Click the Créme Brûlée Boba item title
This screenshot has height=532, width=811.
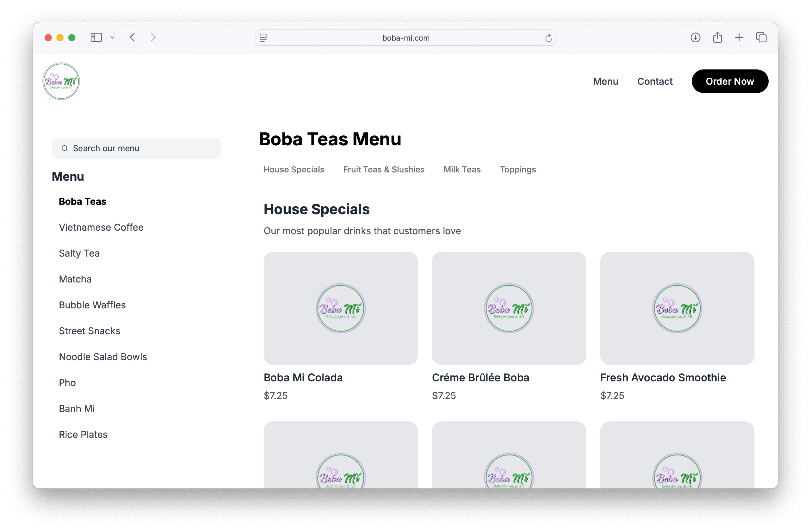[481, 378]
